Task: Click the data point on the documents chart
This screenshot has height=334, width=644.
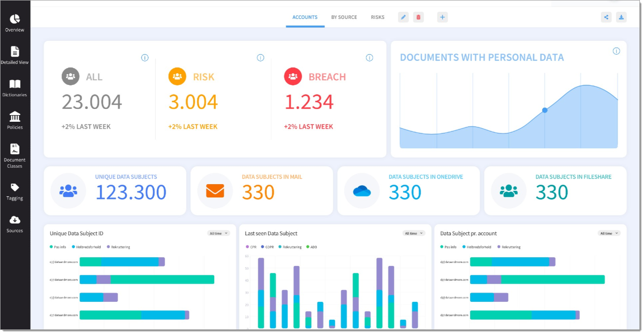Action: (545, 110)
